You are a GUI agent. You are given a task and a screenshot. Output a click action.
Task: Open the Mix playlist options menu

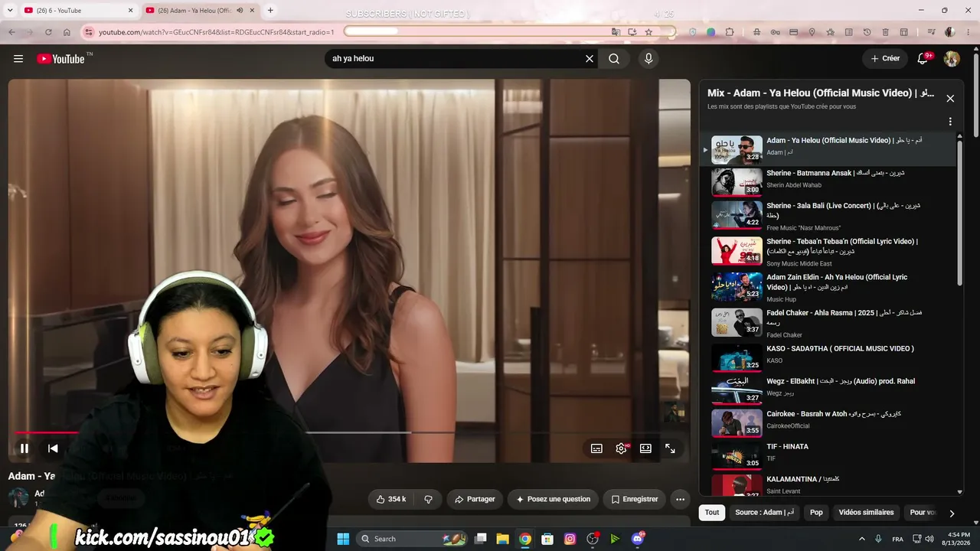tap(950, 122)
